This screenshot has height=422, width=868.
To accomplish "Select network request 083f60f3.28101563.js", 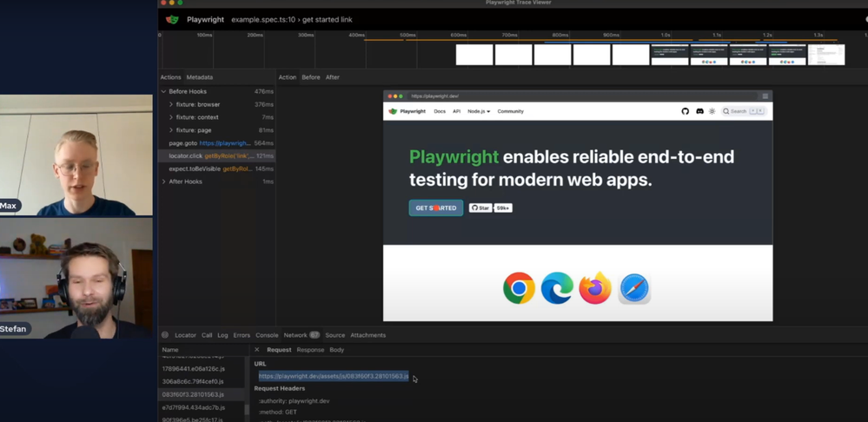I will 202,394.
